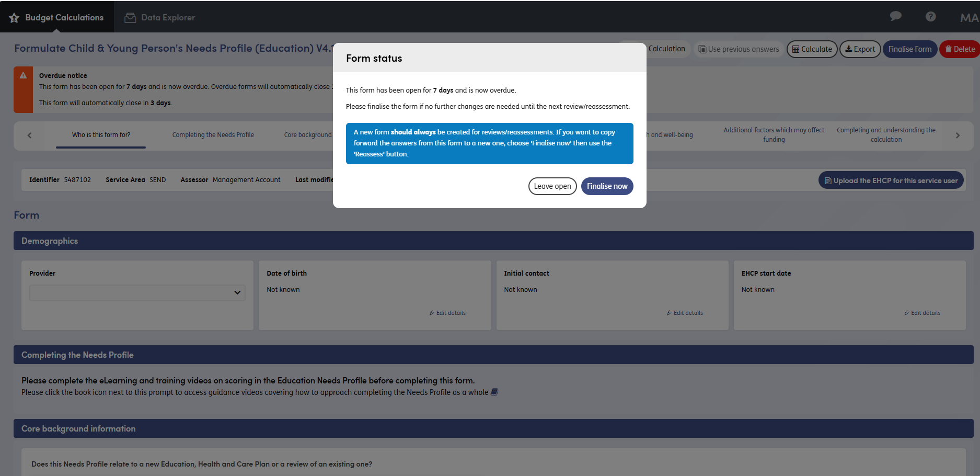Click Edit details under EHCP start date
The height and width of the screenshot is (476, 980).
click(x=922, y=313)
